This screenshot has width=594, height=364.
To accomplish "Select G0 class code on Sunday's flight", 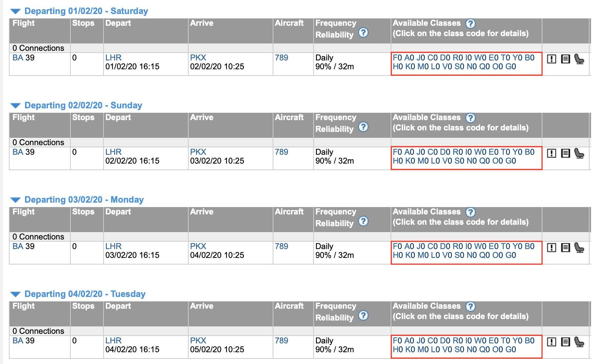I will coord(511,161).
